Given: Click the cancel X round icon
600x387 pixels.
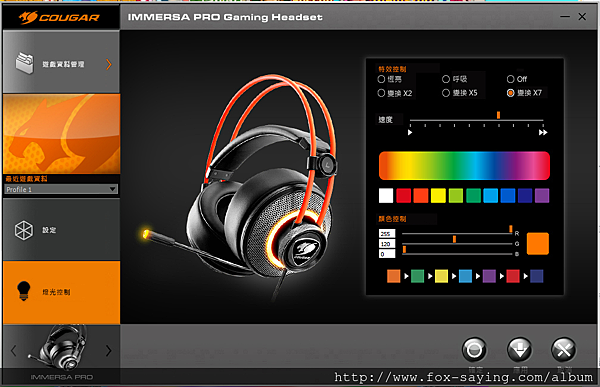Looking at the screenshot, I should click(x=564, y=349).
